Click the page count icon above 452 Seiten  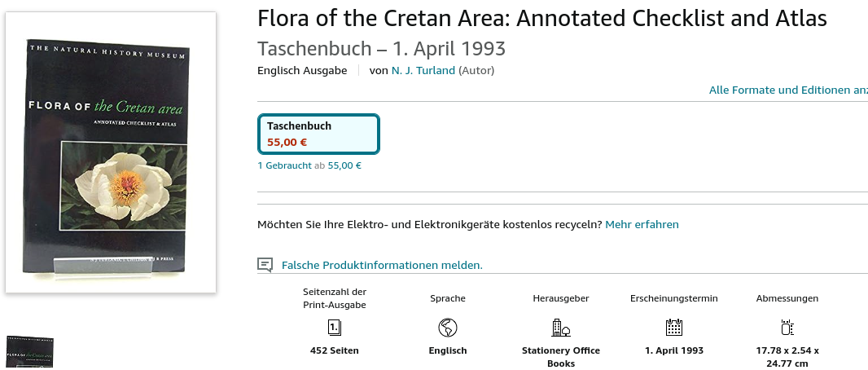(x=334, y=328)
